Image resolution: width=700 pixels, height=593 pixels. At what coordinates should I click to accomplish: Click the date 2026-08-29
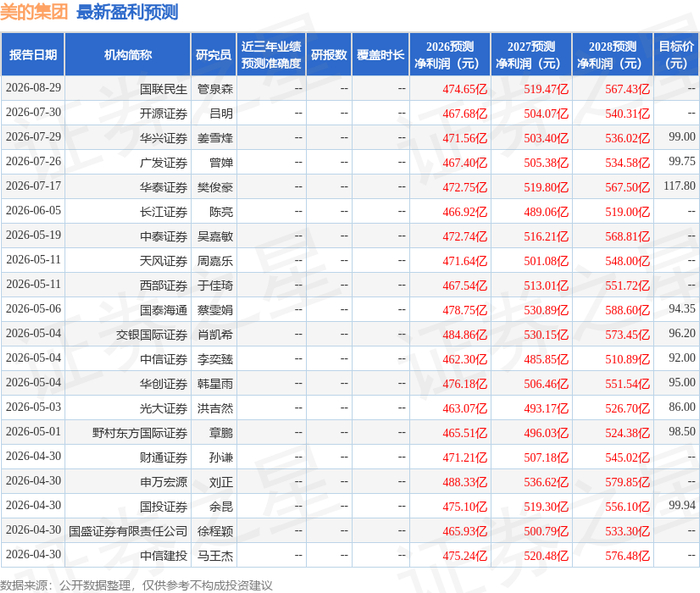pos(33,88)
